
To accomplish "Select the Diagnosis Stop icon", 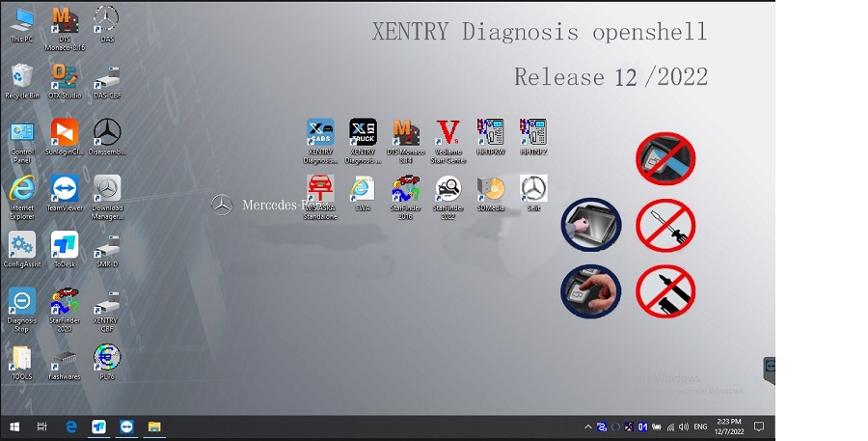I will (x=22, y=311).
